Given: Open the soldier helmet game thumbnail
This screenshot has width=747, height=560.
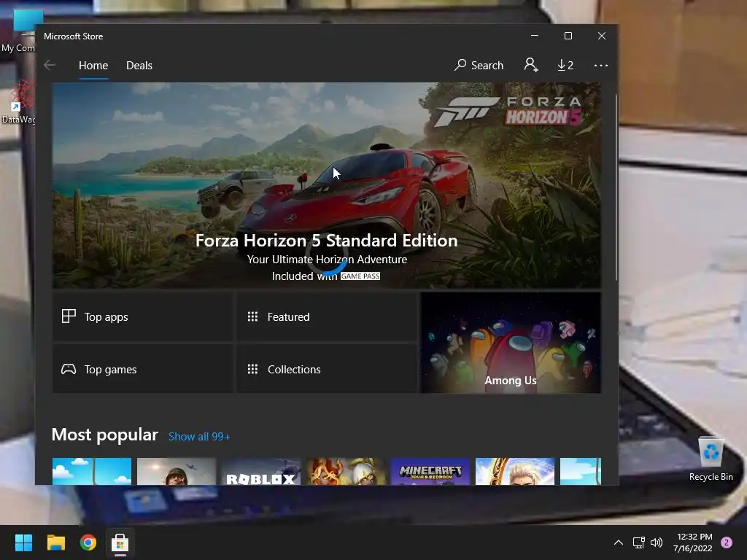Looking at the screenshot, I should tap(177, 472).
